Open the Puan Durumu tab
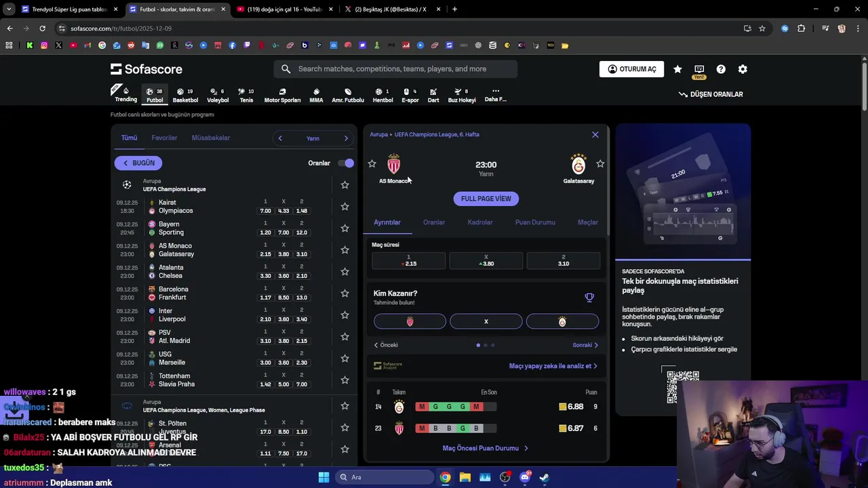The height and width of the screenshot is (488, 868). (535, 222)
